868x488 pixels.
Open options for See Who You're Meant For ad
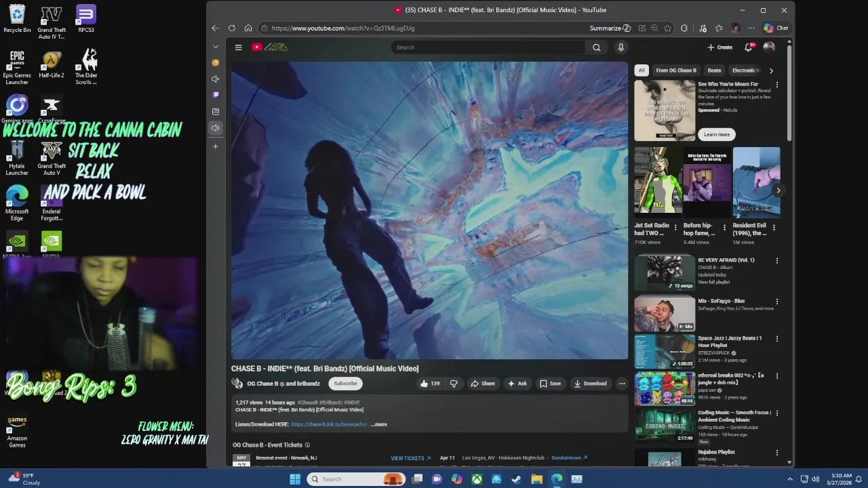coord(777,85)
